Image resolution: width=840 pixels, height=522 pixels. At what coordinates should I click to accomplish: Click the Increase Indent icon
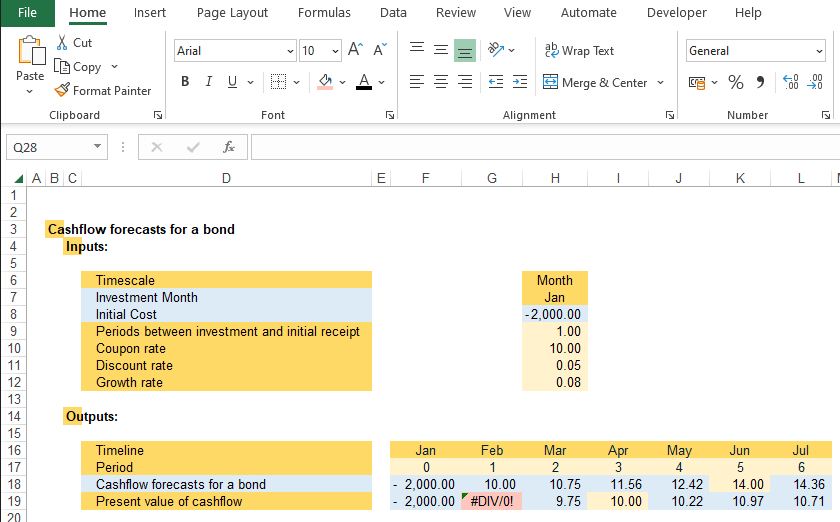pos(520,82)
